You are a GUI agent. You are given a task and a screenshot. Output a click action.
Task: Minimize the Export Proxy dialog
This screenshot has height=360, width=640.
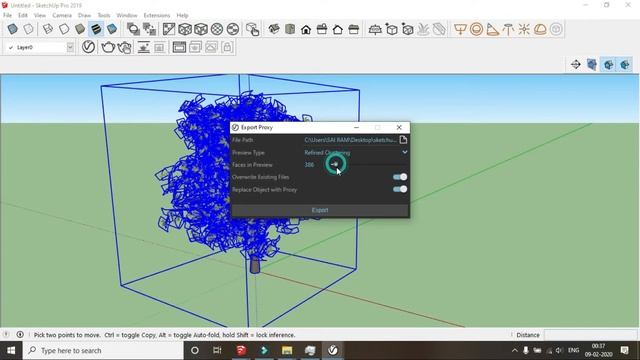[356, 127]
